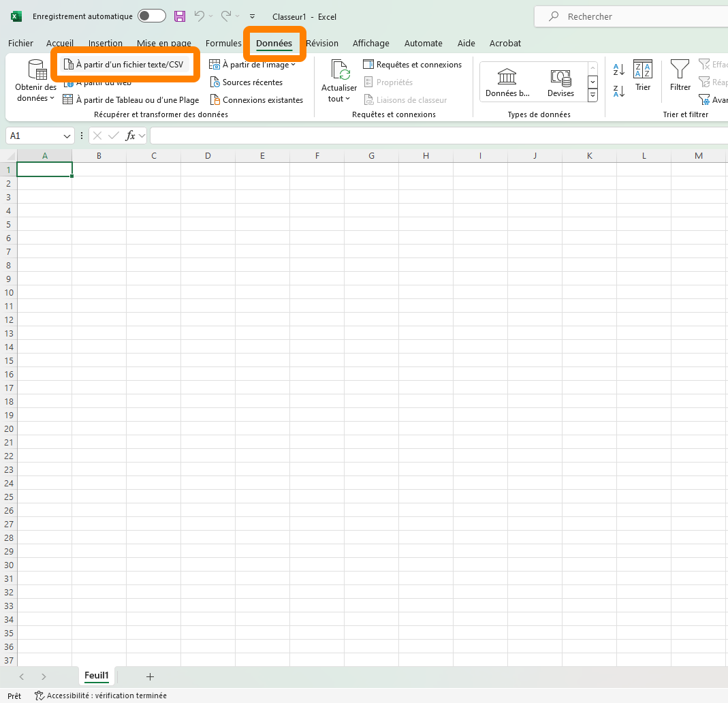This screenshot has height=703, width=728.
Task: Click the insert function fx icon
Action: tap(131, 136)
